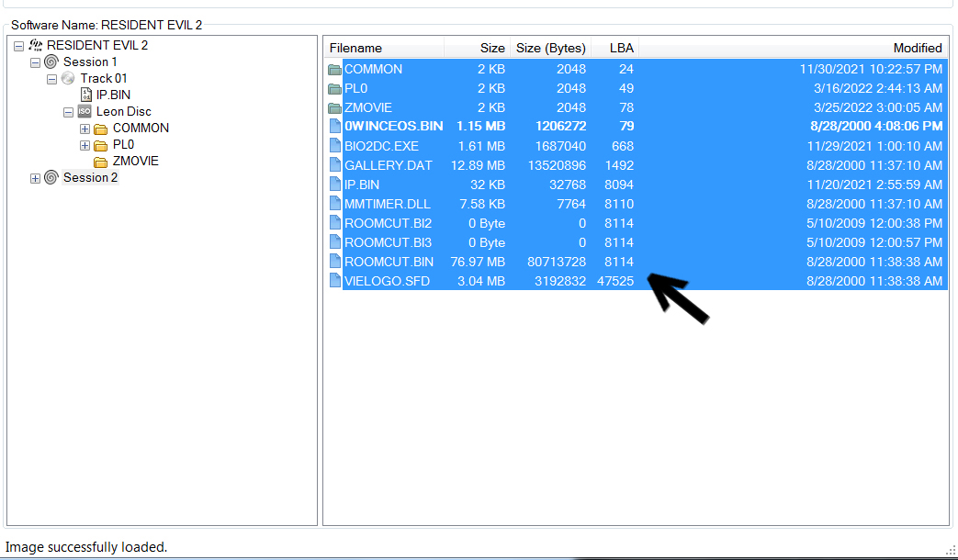
Task: Click the Session 1 spiral icon
Action: [x=51, y=62]
